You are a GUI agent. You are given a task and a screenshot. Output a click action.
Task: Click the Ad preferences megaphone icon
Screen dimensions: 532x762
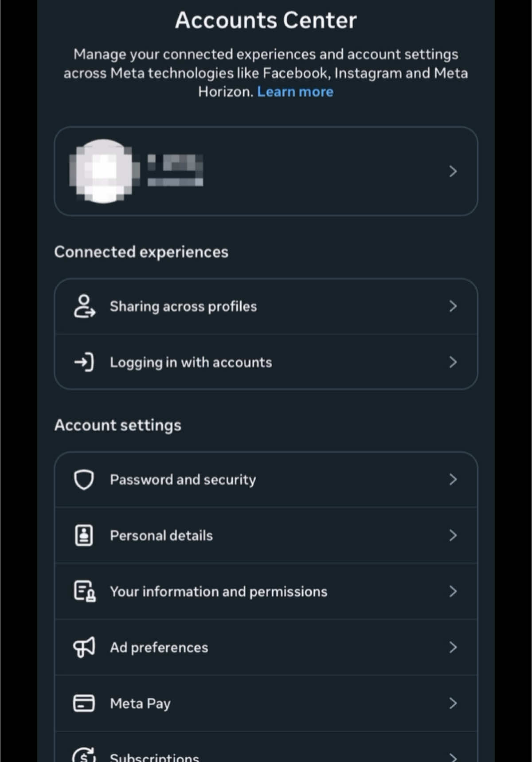[x=84, y=647]
